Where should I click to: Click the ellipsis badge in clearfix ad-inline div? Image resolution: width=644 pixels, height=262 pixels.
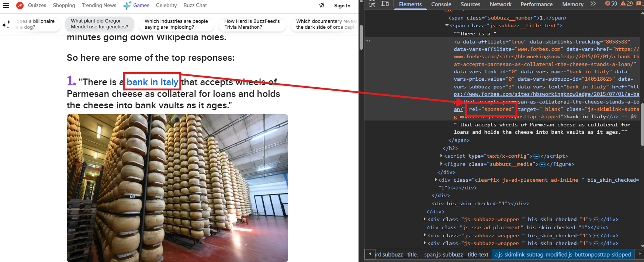pos(454,188)
